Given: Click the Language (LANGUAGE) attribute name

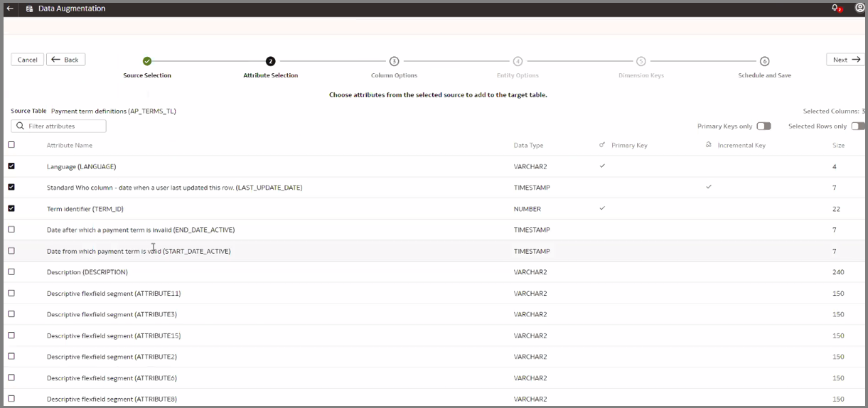Looking at the screenshot, I should click(x=82, y=166).
